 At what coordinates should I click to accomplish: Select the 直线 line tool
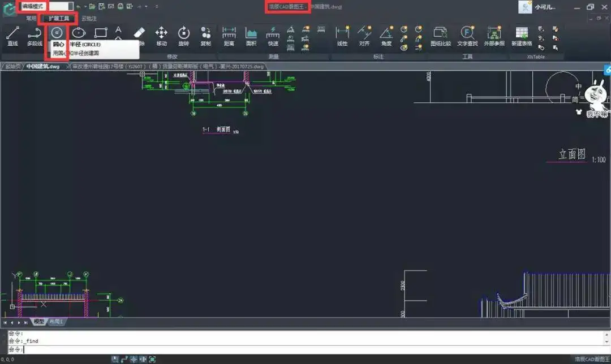click(x=12, y=36)
